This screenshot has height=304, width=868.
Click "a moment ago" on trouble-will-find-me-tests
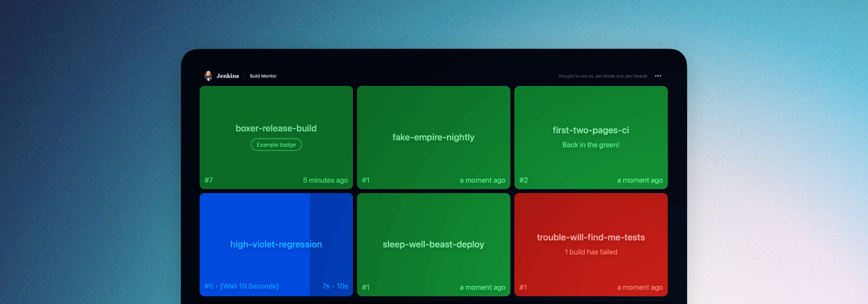[640, 287]
